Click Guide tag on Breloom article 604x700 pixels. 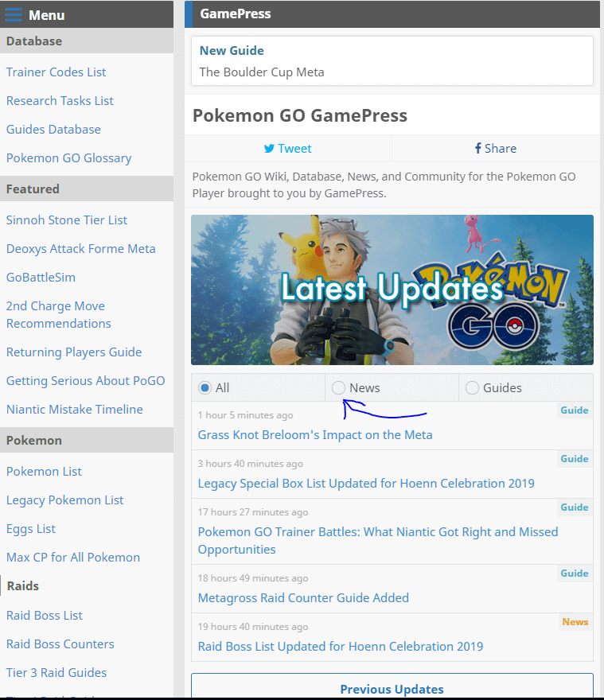click(x=575, y=410)
